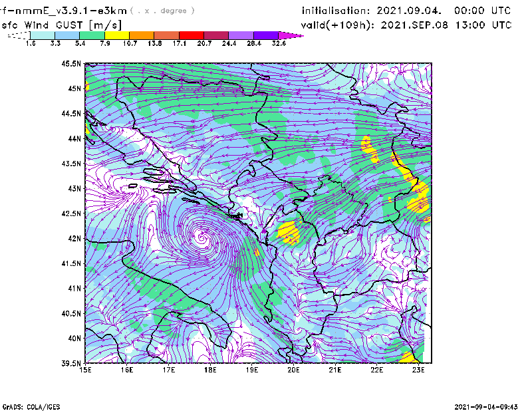The image size is (532, 411).
Task: Click the legend value '7.9'
Action: 105,43
